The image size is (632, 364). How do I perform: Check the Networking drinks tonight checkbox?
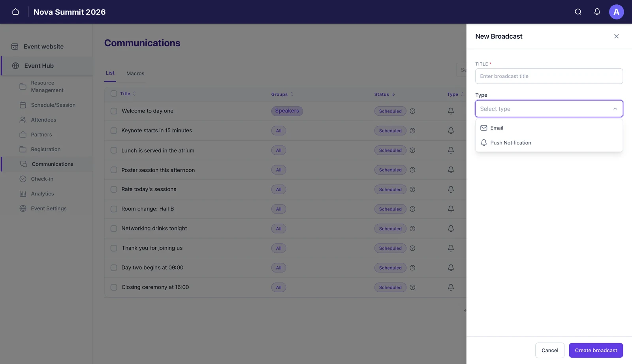pos(114,229)
